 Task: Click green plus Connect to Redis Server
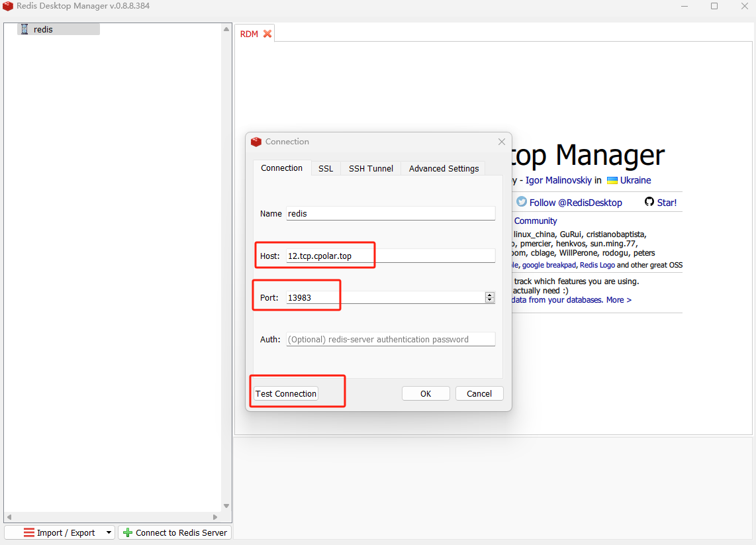128,532
